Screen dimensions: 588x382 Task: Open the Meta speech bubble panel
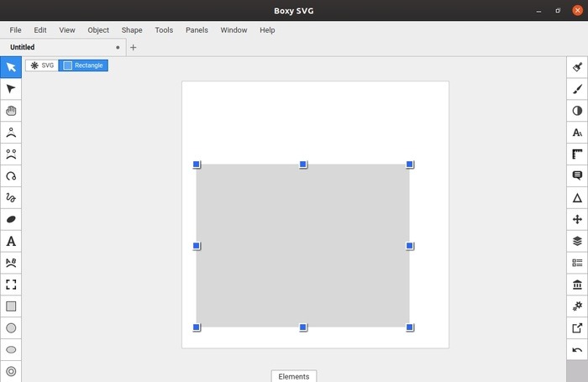(x=577, y=175)
